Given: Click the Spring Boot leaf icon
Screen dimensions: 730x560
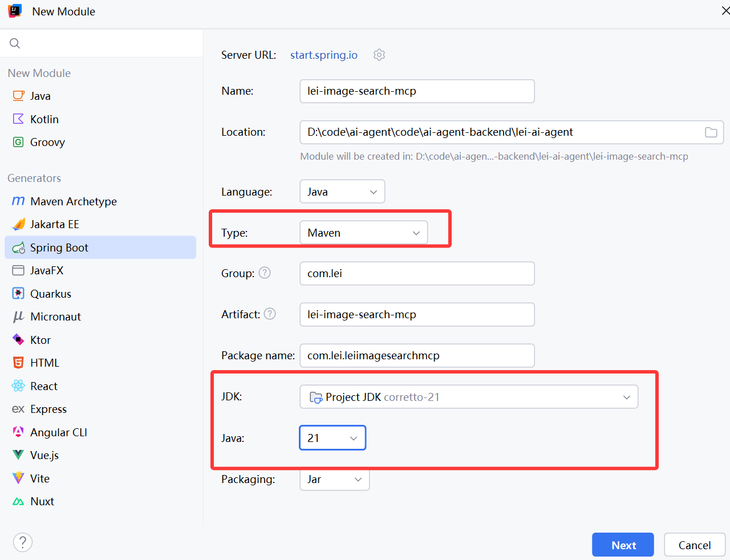Looking at the screenshot, I should [x=19, y=247].
